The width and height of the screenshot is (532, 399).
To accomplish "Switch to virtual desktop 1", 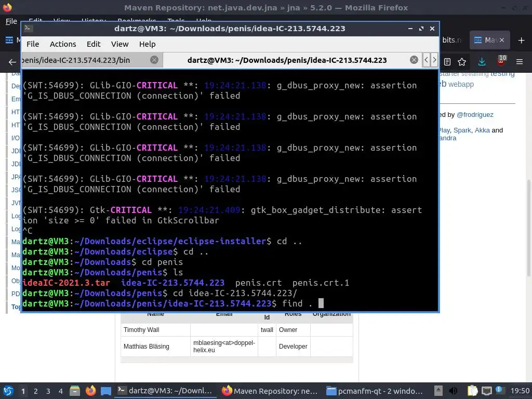I will [x=23, y=391].
